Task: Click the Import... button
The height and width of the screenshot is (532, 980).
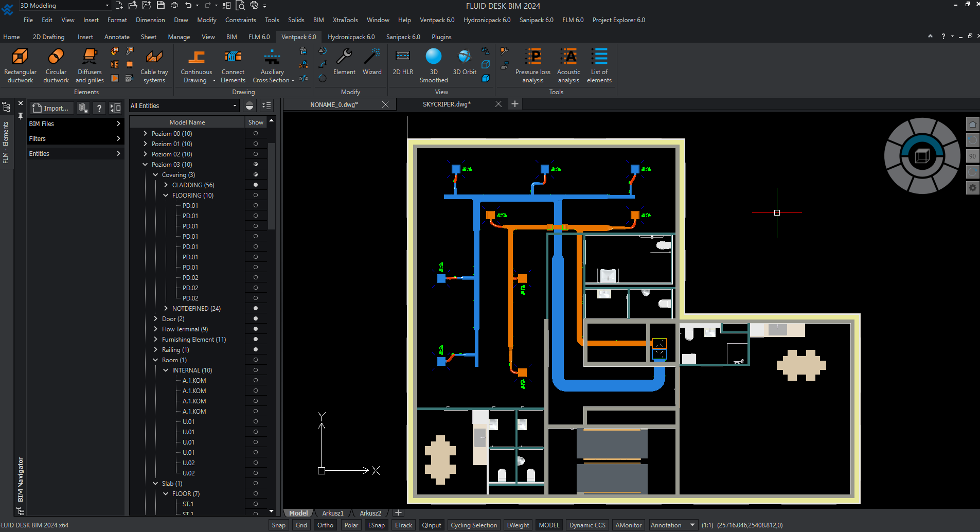Action: coord(50,108)
